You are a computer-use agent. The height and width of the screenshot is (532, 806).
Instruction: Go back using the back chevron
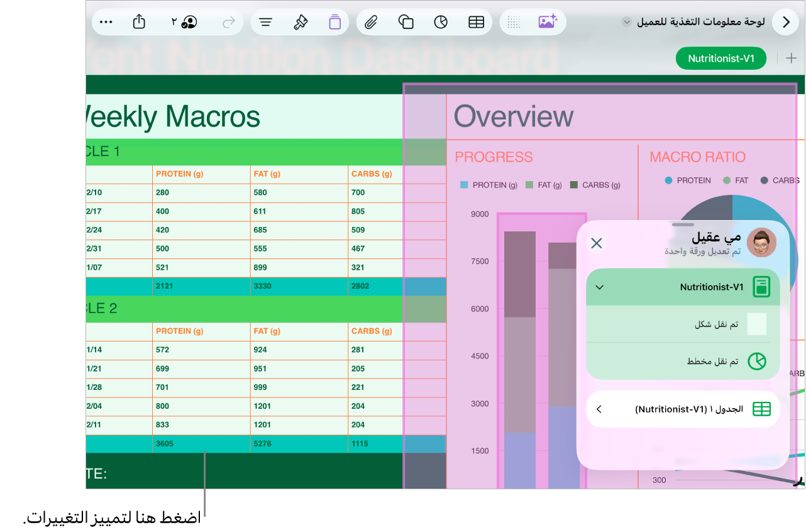786,22
